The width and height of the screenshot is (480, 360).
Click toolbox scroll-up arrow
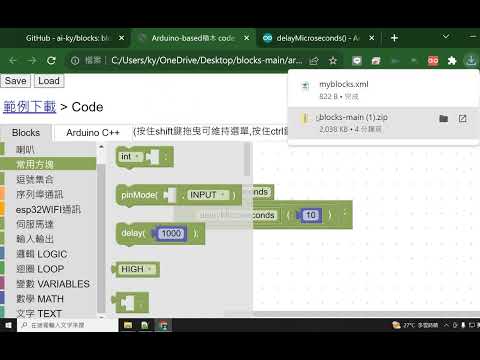click(101, 147)
